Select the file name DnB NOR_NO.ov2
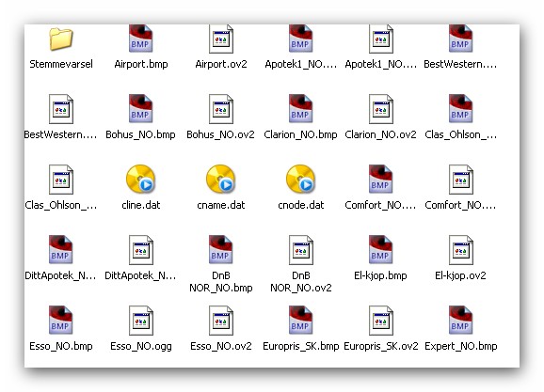Screen dimensions: 544x392 tap(301, 281)
